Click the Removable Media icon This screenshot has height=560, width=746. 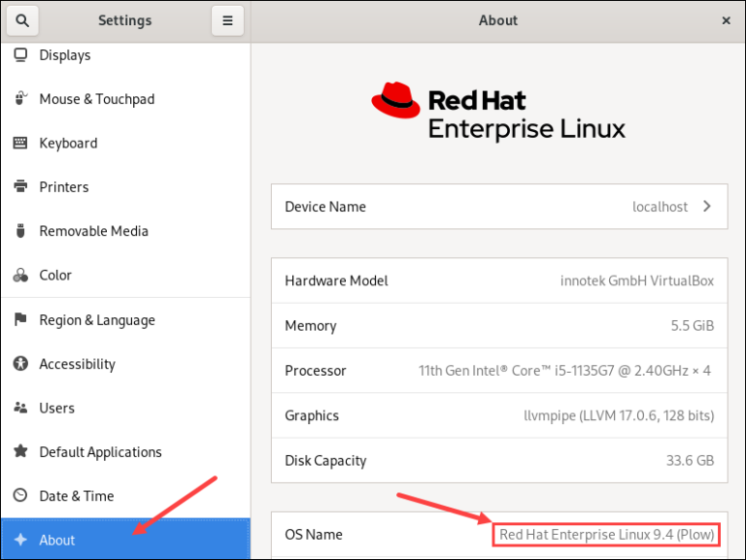point(20,231)
